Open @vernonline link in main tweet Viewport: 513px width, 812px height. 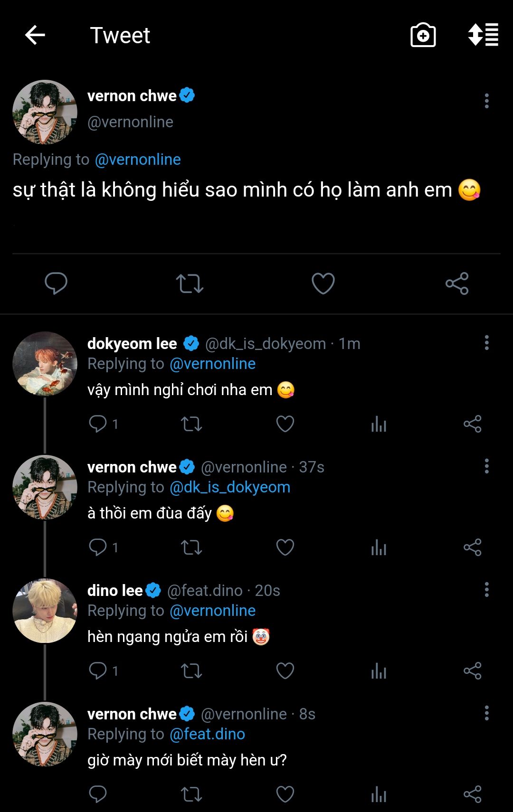138,160
